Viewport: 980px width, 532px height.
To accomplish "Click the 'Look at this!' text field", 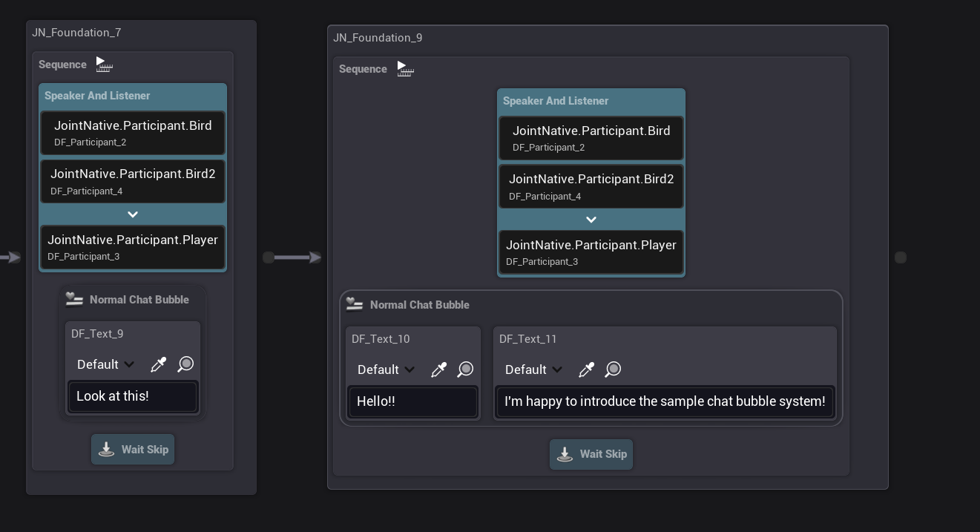I will [x=133, y=396].
